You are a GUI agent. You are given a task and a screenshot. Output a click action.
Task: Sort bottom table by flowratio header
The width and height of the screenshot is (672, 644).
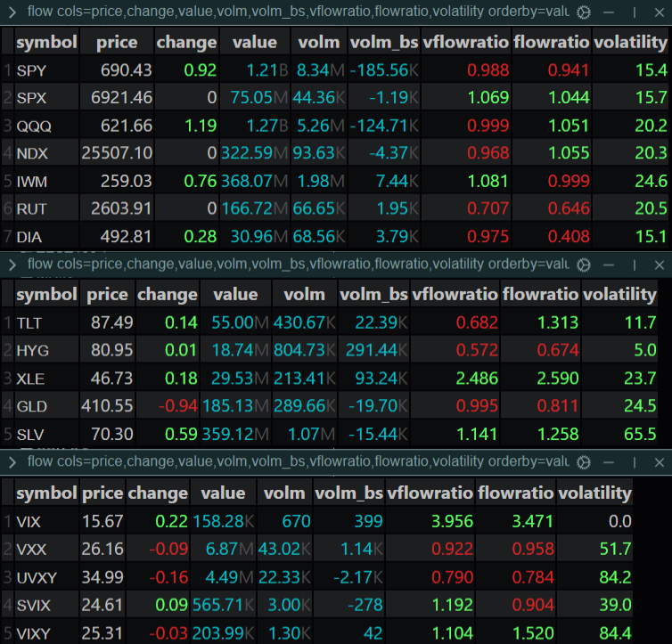(x=515, y=493)
